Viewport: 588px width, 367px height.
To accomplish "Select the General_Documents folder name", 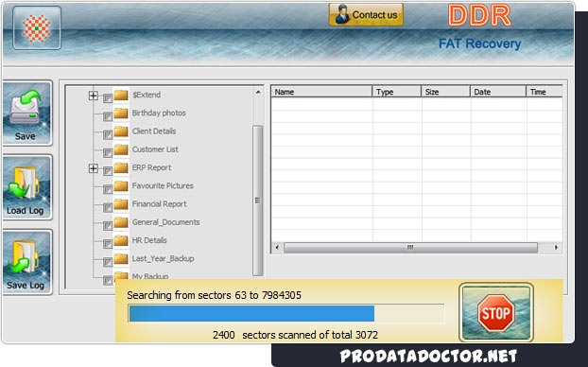I will coord(165,222).
